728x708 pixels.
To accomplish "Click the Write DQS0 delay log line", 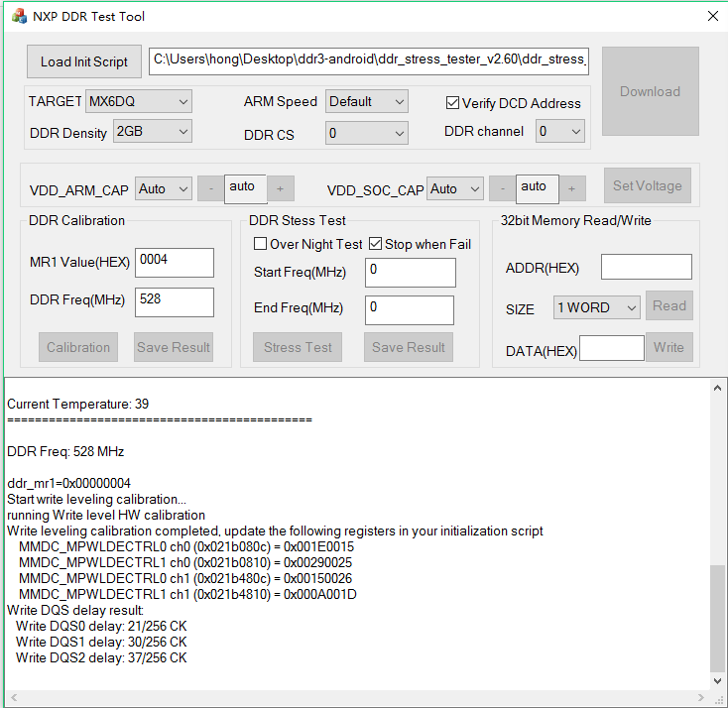I will 101,626.
